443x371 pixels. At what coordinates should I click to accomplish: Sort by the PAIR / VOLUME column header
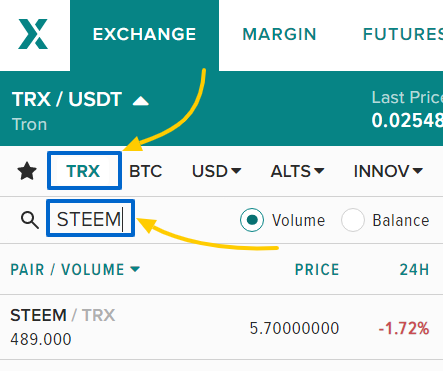[x=75, y=270]
